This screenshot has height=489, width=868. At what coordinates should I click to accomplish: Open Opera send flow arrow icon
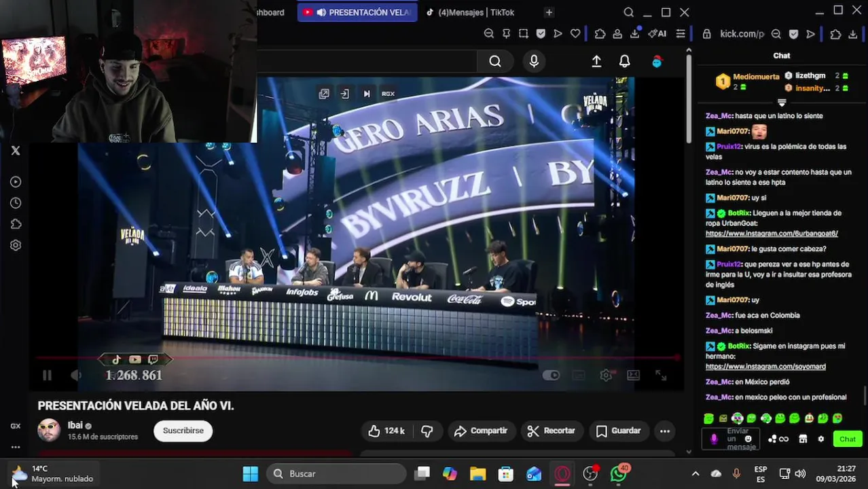pos(558,33)
